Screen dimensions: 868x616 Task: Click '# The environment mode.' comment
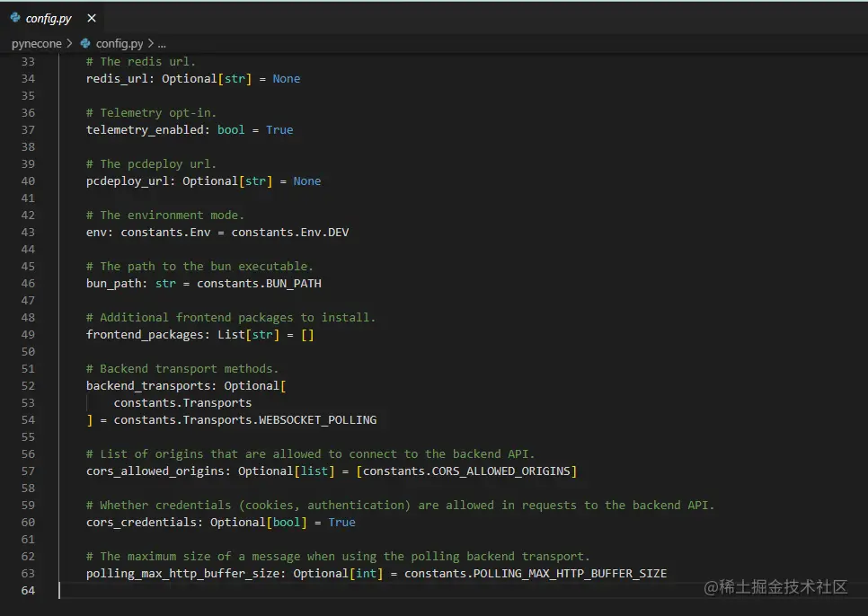165,216
